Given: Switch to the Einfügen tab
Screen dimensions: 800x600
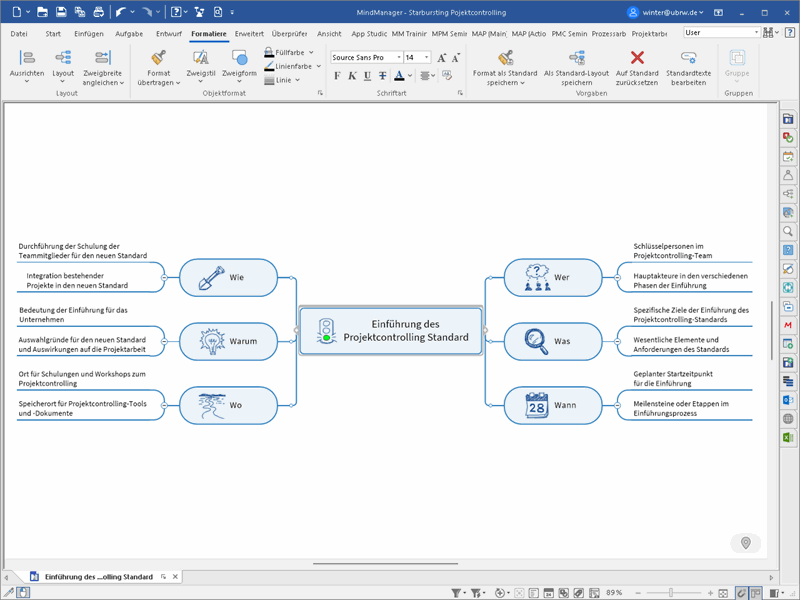Looking at the screenshot, I should tap(89, 34).
